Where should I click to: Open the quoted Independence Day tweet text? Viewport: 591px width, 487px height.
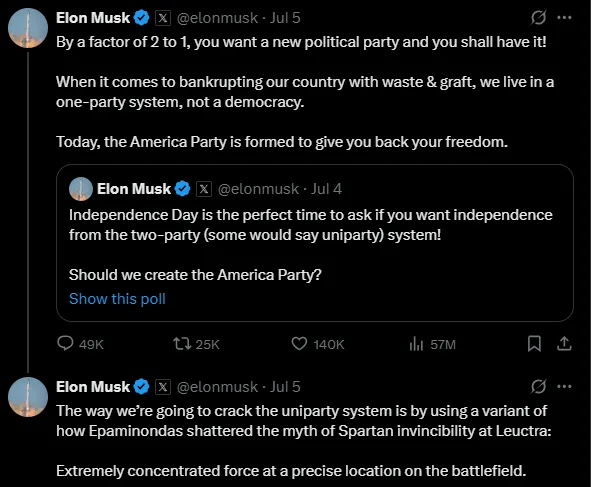pyautogui.click(x=311, y=225)
